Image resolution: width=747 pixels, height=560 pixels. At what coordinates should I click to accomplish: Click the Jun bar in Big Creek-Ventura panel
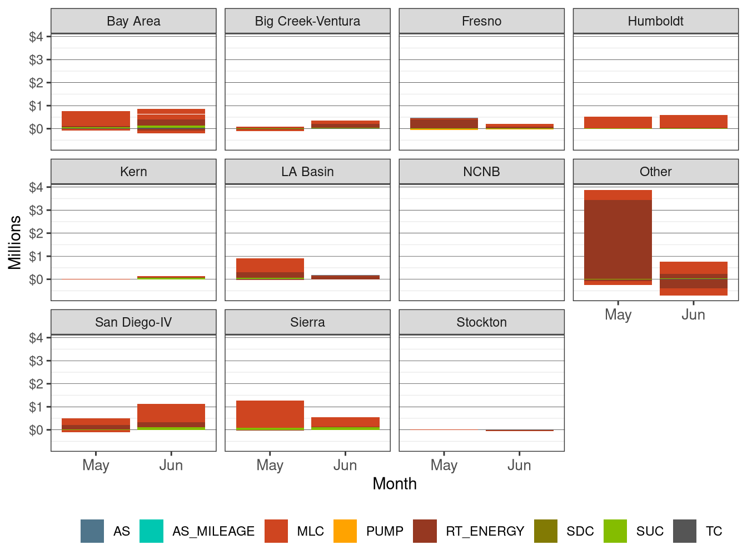pos(345,124)
